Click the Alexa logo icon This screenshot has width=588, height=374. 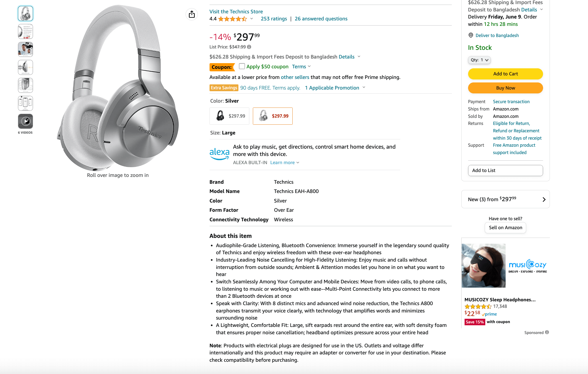[x=219, y=153]
